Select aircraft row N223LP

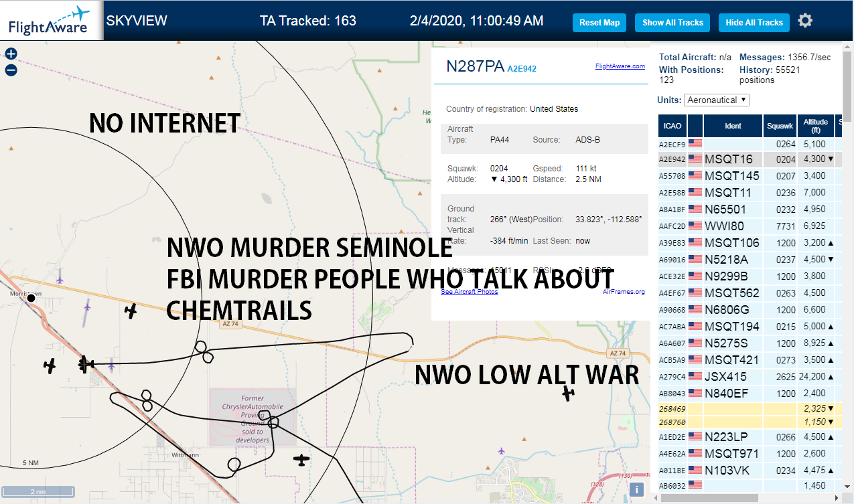tap(750, 437)
